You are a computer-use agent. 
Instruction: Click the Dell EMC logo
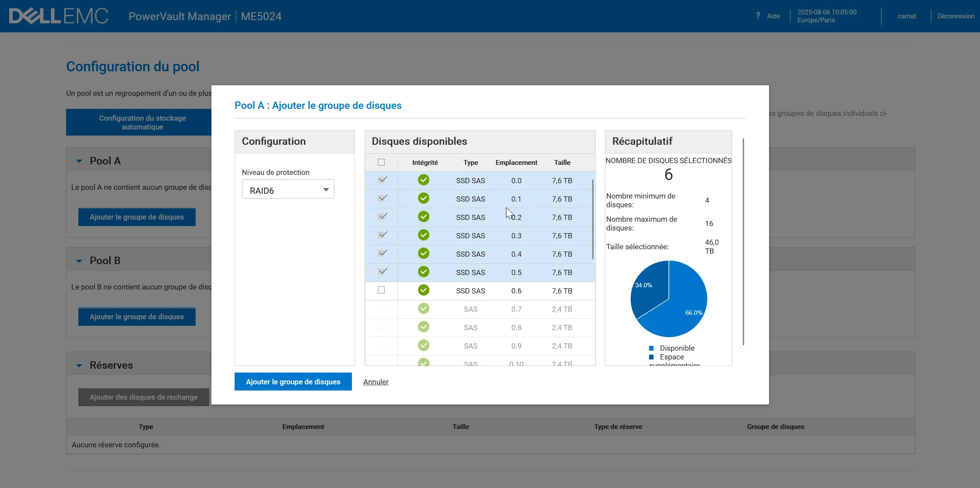(x=58, y=16)
